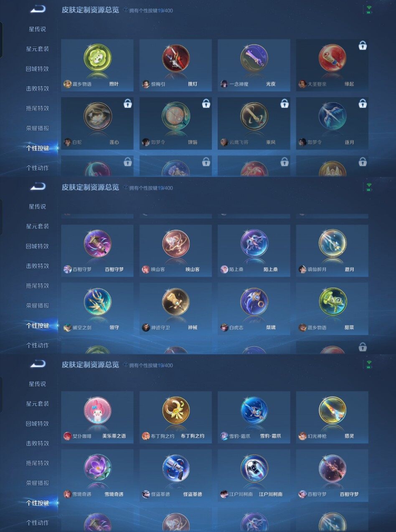The image size is (396, 532).
Task: Choose the 江户川柯南 soccer ball key icon
Action: coord(254,469)
